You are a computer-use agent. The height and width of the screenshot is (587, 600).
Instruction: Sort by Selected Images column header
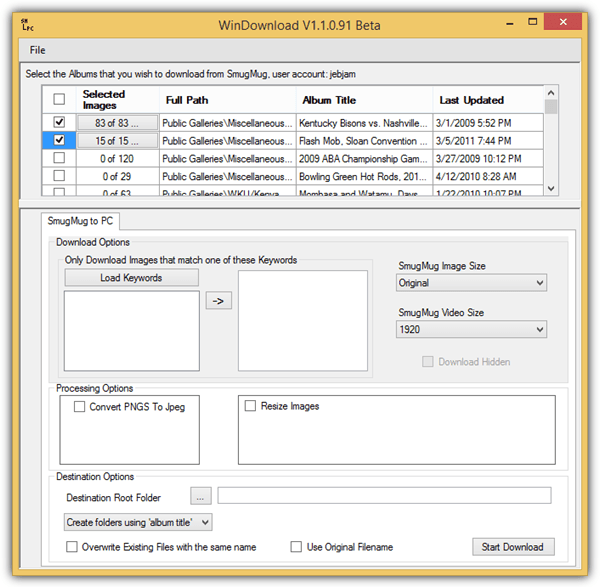click(117, 99)
